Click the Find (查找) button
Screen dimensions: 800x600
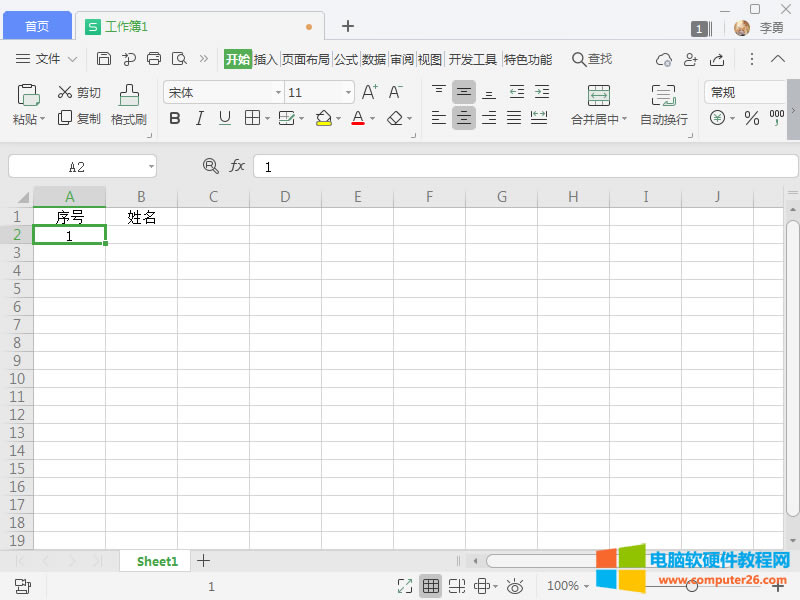pyautogui.click(x=591, y=59)
